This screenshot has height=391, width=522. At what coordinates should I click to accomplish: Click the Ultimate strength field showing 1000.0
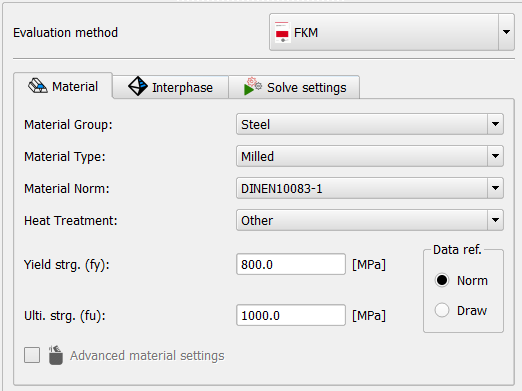[291, 315]
